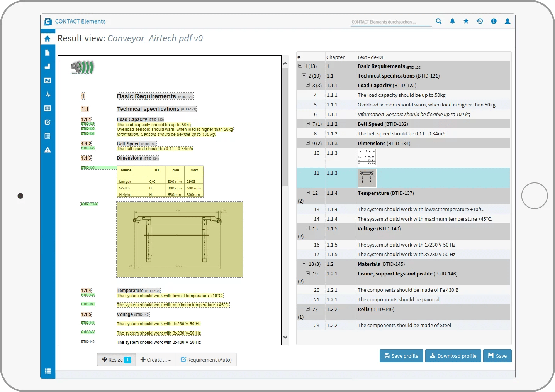Open the checked task sidebar icon
555x392 pixels.
point(48,122)
